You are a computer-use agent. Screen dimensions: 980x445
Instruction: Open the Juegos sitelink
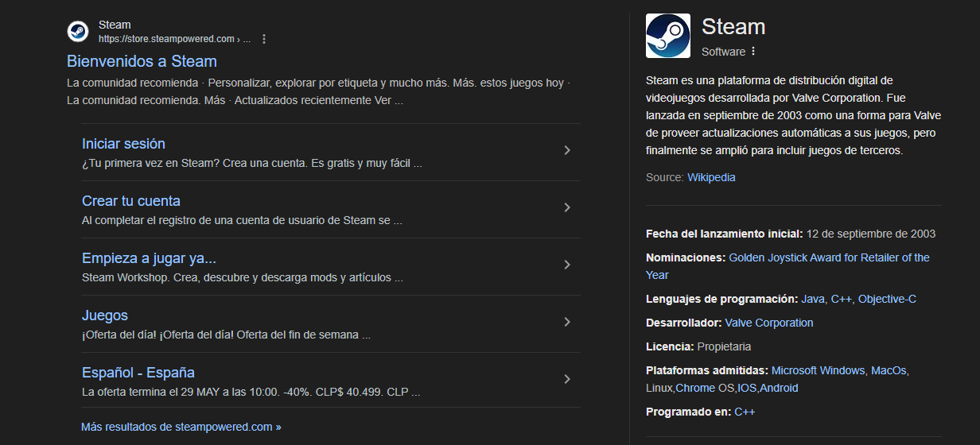[105, 315]
